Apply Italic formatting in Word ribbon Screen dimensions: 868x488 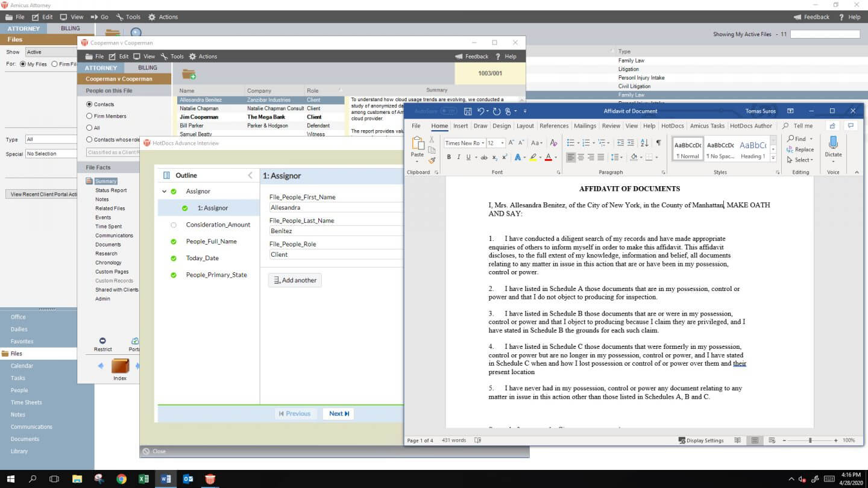click(x=458, y=157)
